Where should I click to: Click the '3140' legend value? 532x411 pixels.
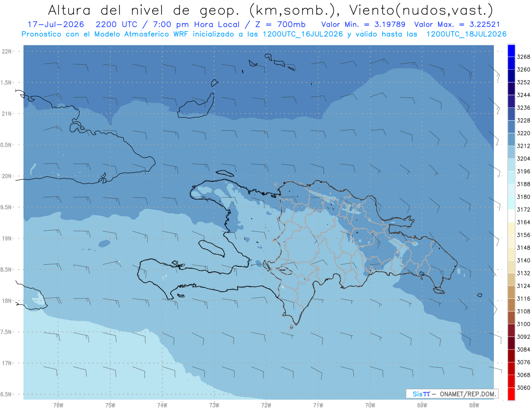(x=524, y=260)
